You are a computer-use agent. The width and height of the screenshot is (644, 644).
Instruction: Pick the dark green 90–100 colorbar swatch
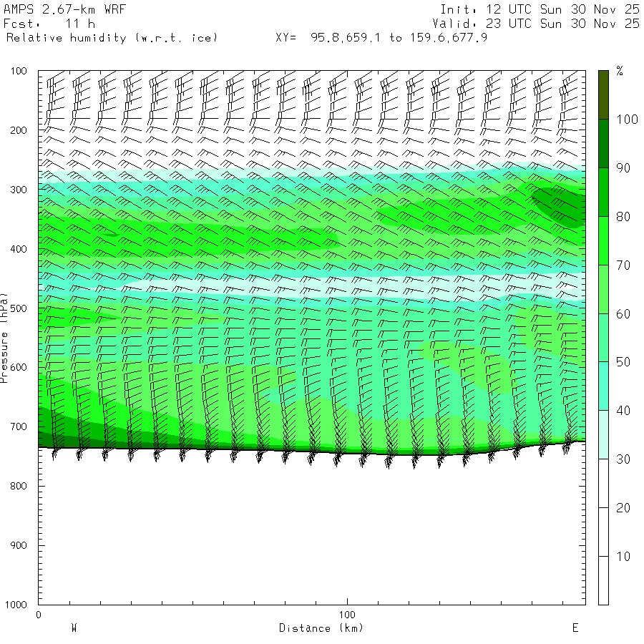click(x=603, y=143)
